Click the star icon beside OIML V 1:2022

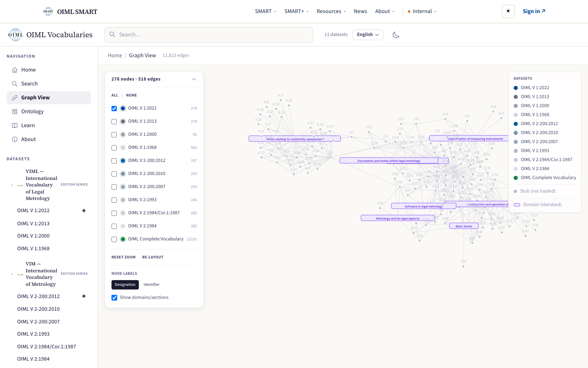[84, 211]
